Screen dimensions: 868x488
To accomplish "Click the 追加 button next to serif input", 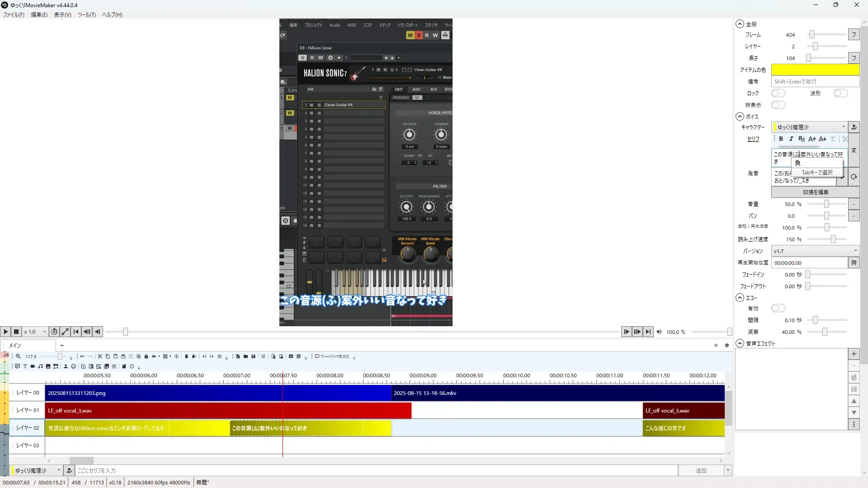I will click(701, 471).
